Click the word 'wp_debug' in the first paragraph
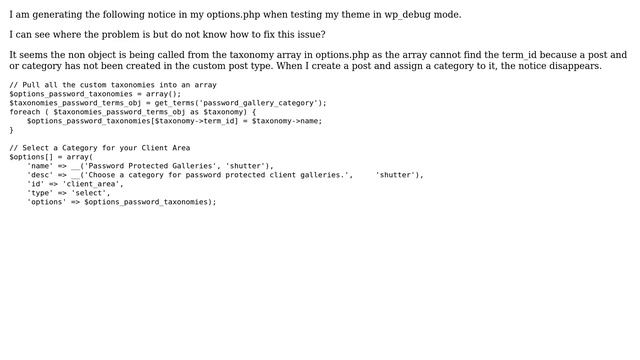 pyautogui.click(x=407, y=15)
